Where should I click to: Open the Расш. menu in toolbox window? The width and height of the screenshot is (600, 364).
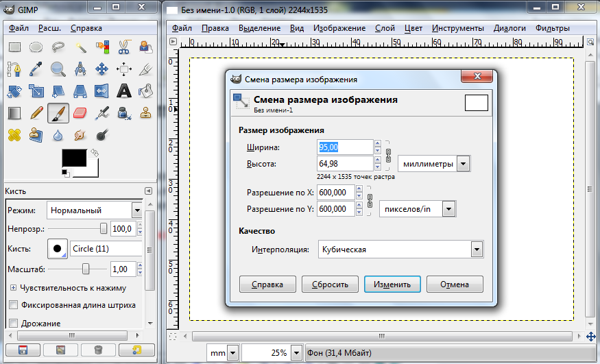click(49, 28)
